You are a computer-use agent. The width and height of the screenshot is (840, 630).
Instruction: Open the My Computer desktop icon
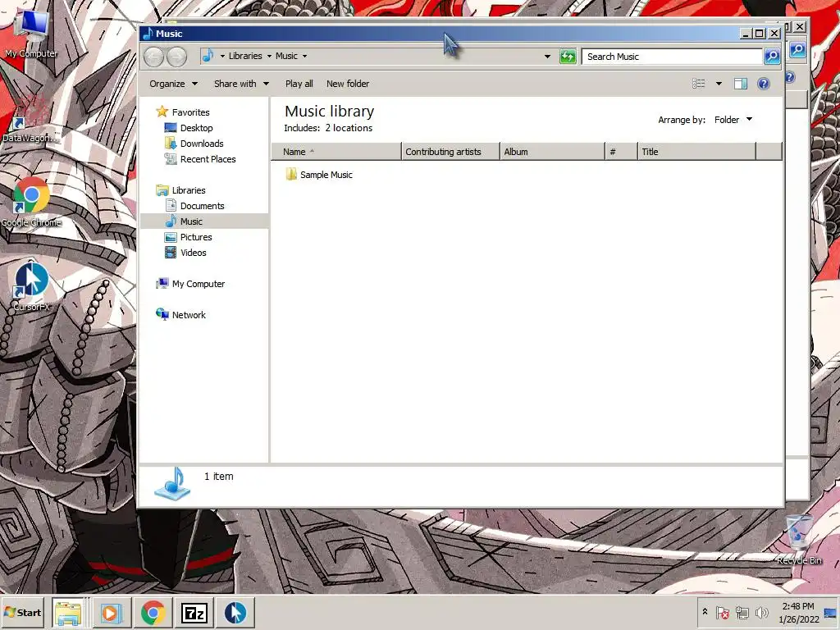(x=31, y=34)
